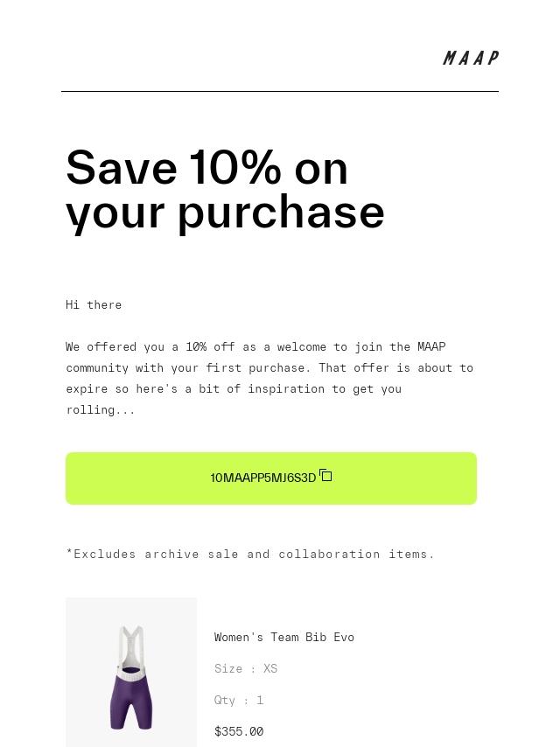Screen dimensions: 560x747
Task: Click the Size : XS label
Action: (x=246, y=669)
